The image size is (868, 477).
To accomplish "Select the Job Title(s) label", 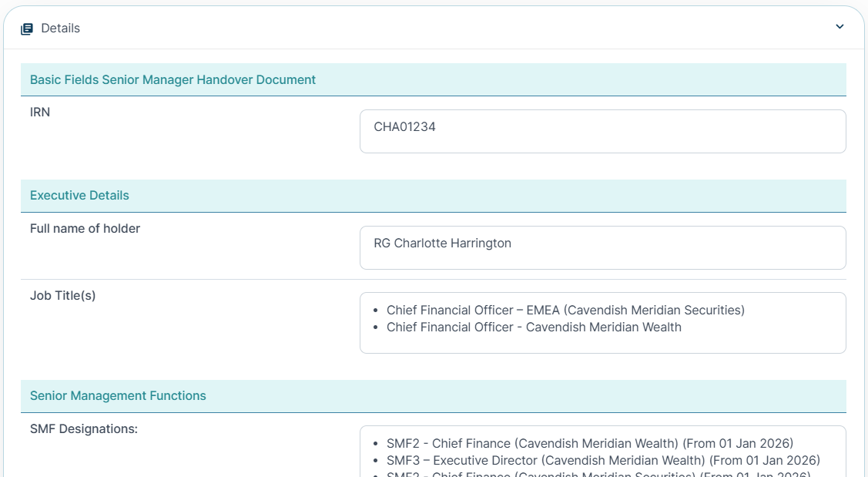I will pos(62,295).
